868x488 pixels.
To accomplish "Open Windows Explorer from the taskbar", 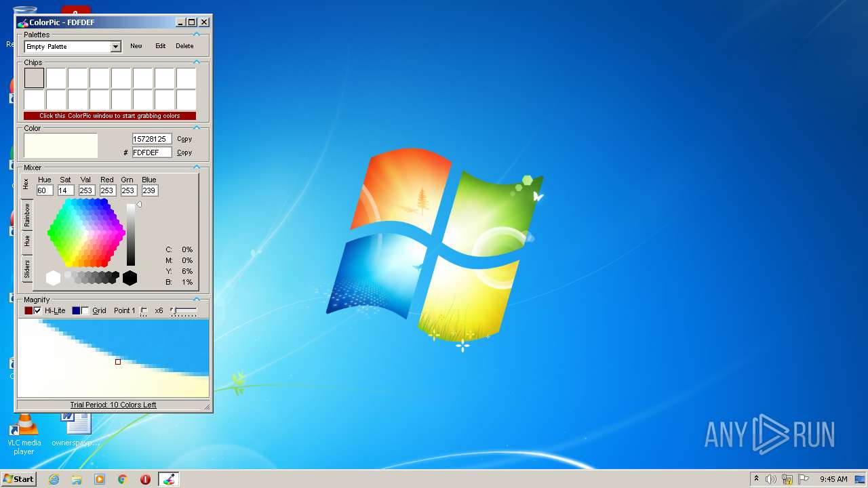I will [x=77, y=479].
